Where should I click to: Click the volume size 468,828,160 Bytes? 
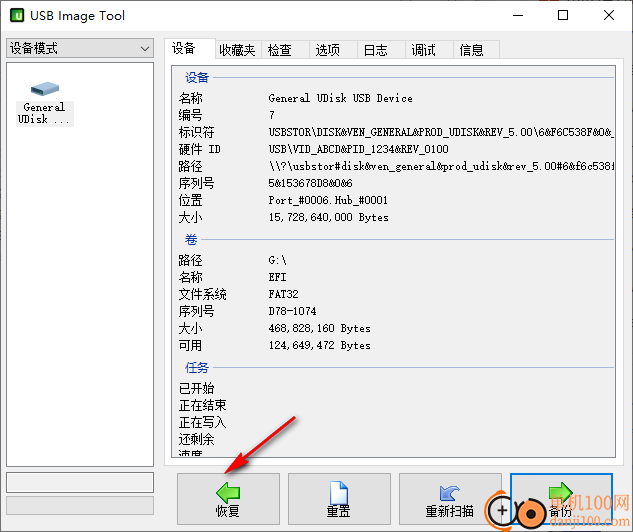tap(319, 328)
